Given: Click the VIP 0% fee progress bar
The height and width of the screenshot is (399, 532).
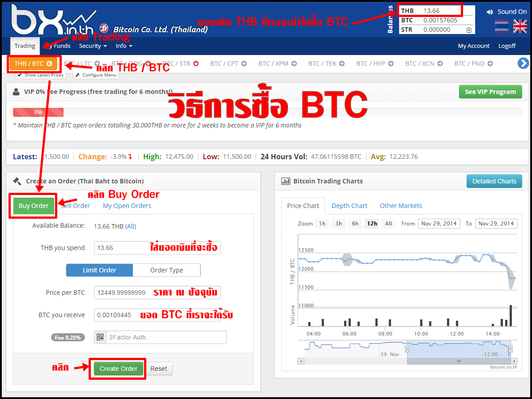Looking at the screenshot, I should coord(268,112).
